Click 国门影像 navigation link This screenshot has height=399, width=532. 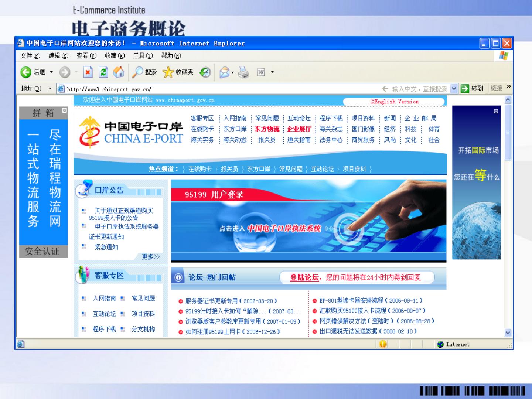click(363, 129)
